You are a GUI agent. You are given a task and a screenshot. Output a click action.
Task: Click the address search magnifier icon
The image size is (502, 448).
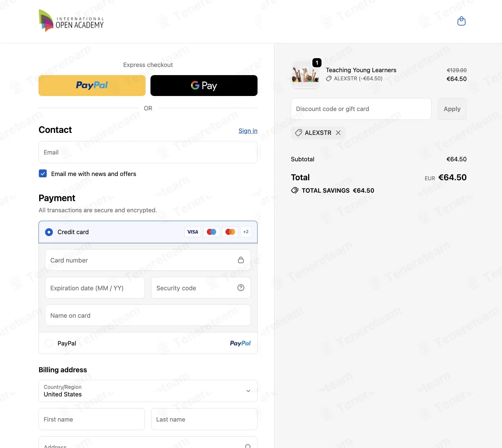[248, 446]
